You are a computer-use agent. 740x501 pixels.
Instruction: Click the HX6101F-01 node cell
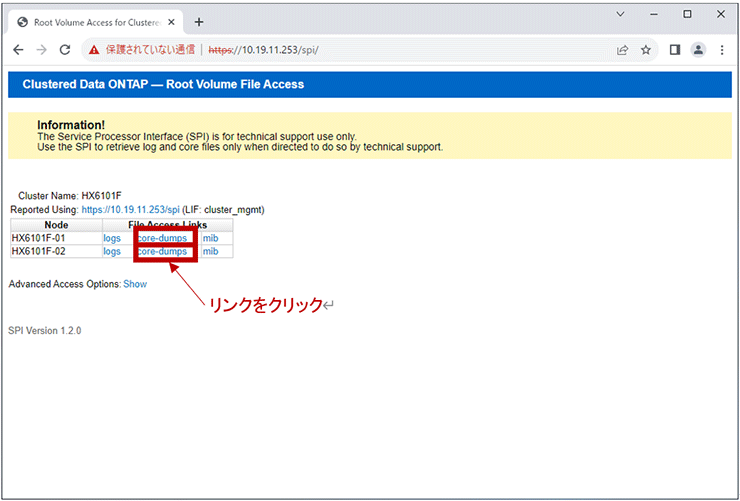[x=56, y=238]
